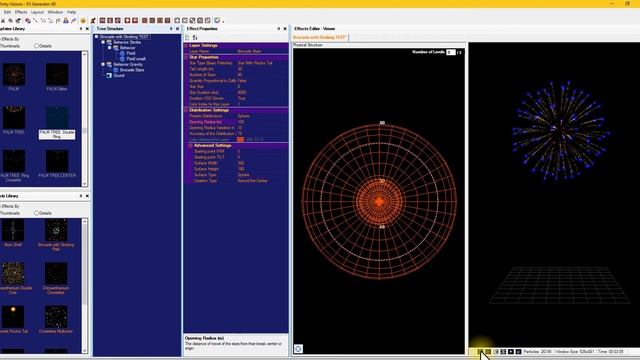640x360 pixels.
Task: Click the Creation Type Around the Center value
Action: (252, 181)
